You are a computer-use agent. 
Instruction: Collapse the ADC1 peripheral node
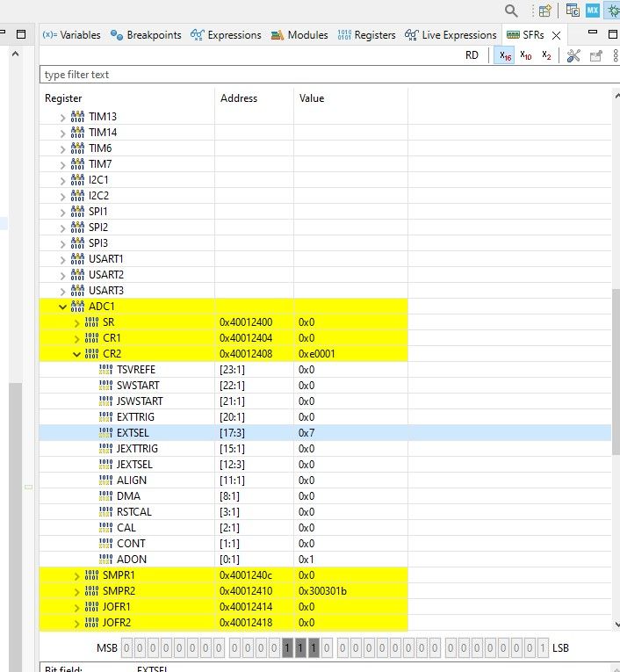(x=62, y=307)
